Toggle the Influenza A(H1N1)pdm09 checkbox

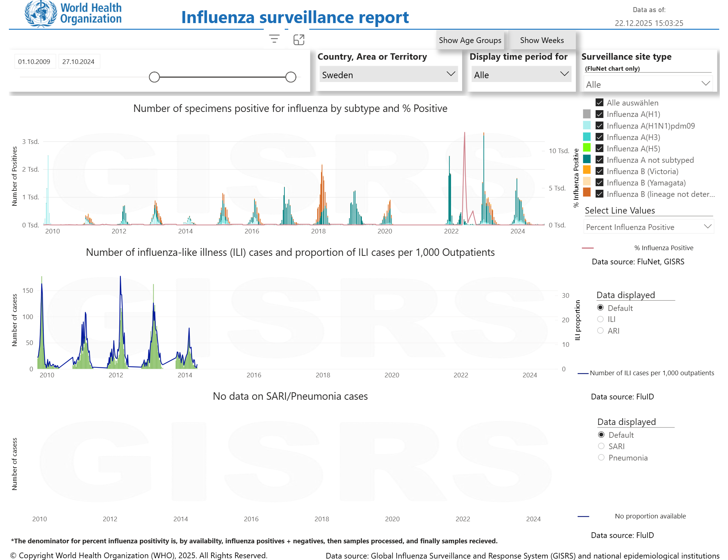click(599, 126)
